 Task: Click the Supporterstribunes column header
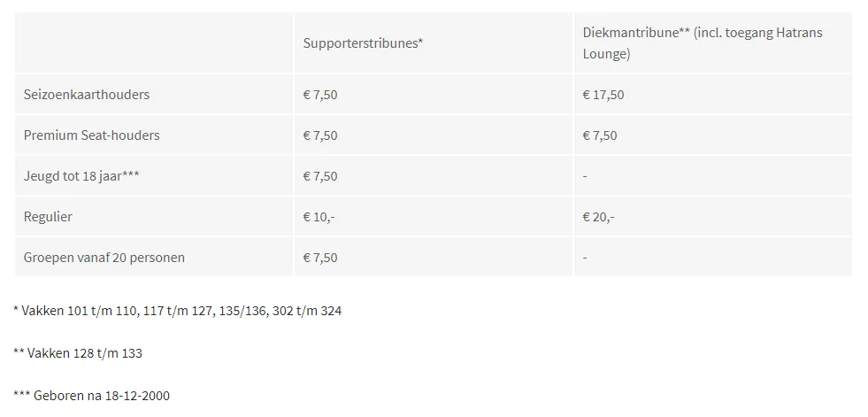coord(363,42)
